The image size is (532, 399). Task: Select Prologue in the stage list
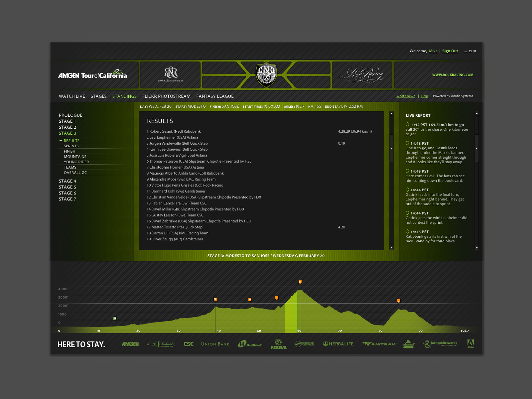70,115
